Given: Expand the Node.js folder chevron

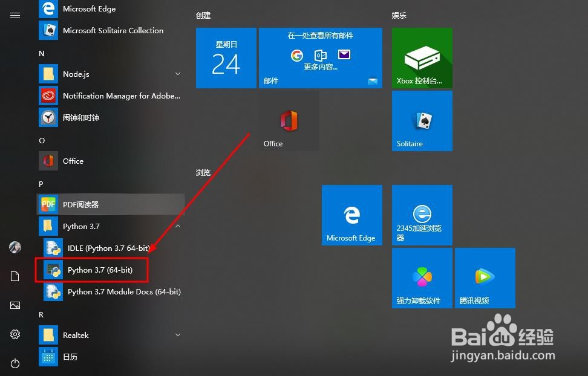Looking at the screenshot, I should 178,74.
